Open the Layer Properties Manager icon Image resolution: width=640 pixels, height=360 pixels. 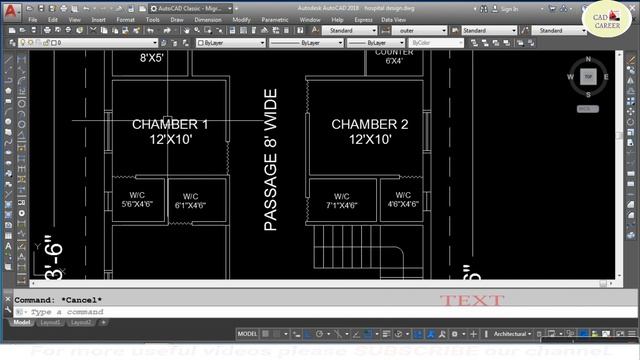12,42
